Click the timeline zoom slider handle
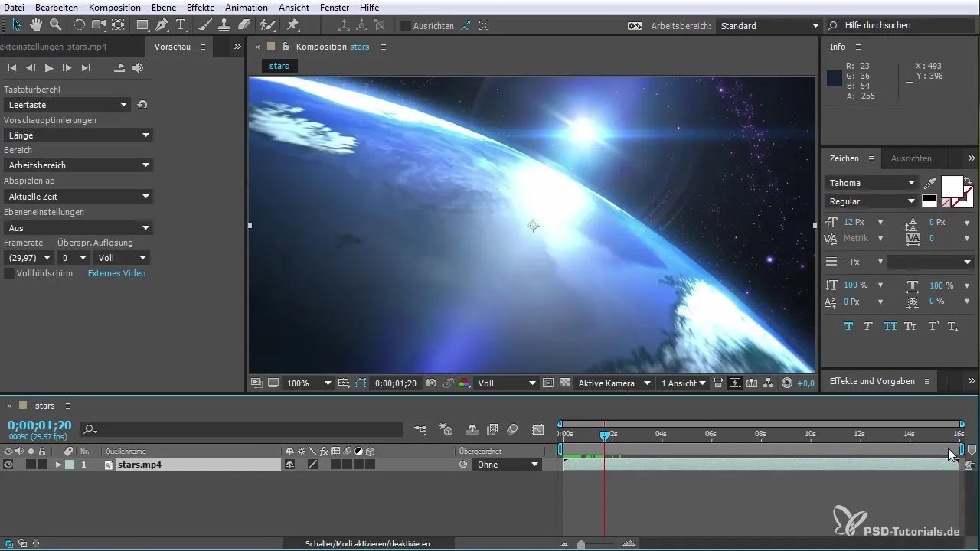This screenshot has height=551, width=980. 581,544
